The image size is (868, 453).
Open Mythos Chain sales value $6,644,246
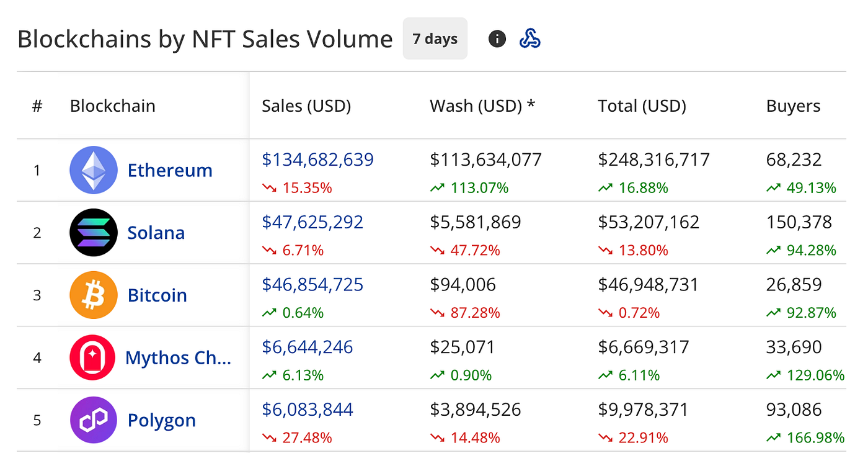308,348
